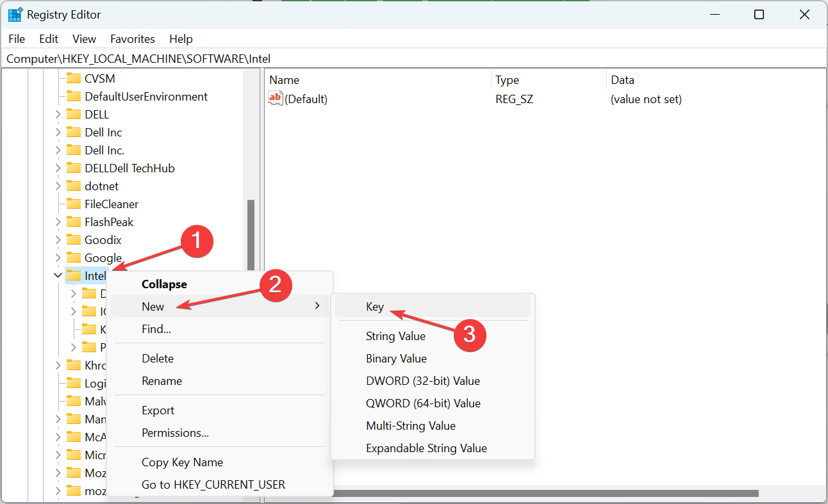This screenshot has width=828, height=504.
Task: Select the (Default) value entry
Action: coord(306,99)
